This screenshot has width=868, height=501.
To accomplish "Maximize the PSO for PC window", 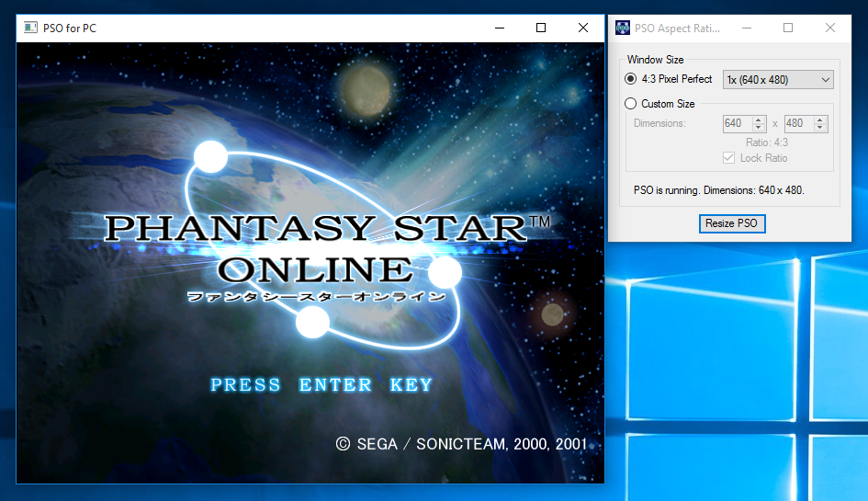I will coord(541,28).
